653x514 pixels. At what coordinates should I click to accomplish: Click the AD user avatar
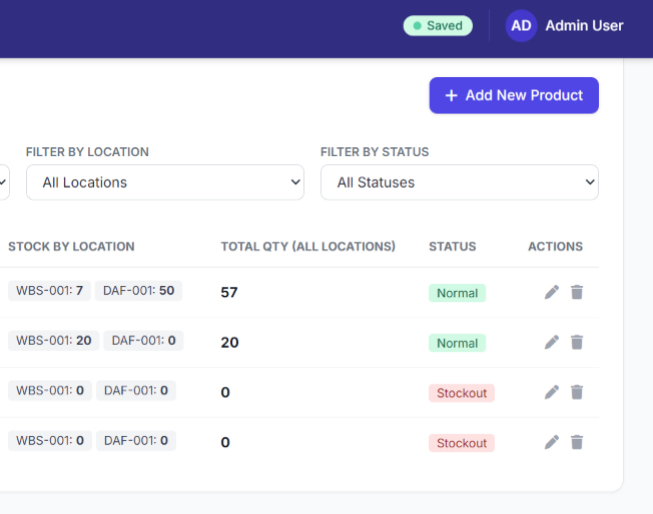(x=521, y=26)
